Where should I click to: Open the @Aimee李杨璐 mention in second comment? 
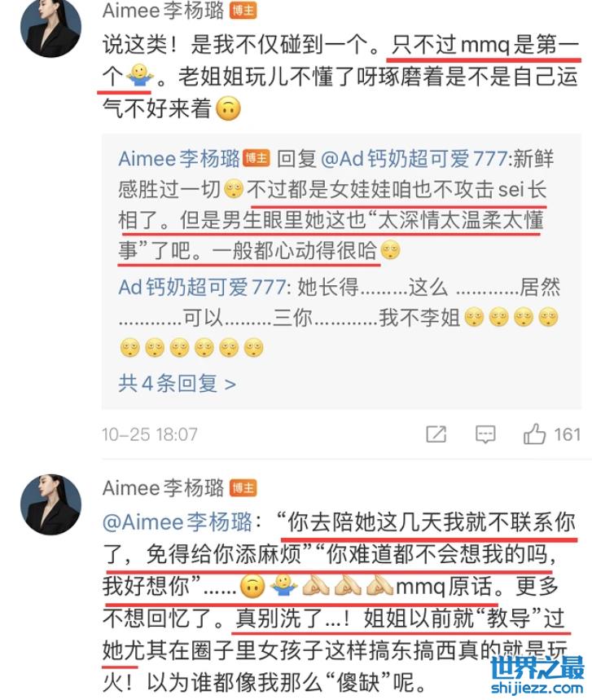[x=178, y=522]
